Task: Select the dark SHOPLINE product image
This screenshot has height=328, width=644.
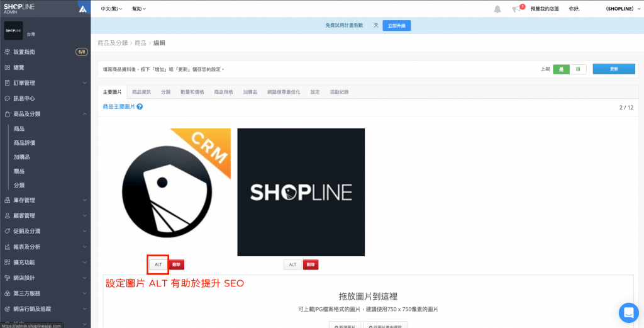Action: pyautogui.click(x=301, y=192)
